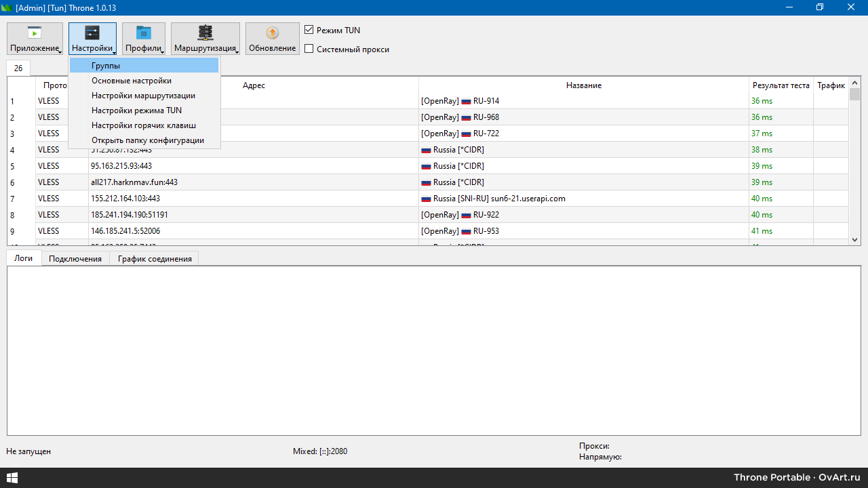Viewport: 868px width, 488px height.
Task: Disable the Режим TUN checkbox
Action: [x=309, y=30]
